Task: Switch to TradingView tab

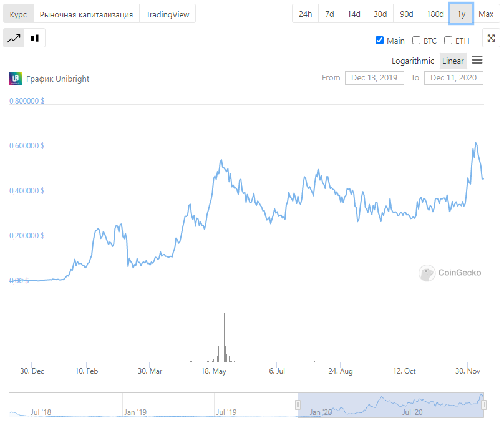Action: tap(167, 14)
